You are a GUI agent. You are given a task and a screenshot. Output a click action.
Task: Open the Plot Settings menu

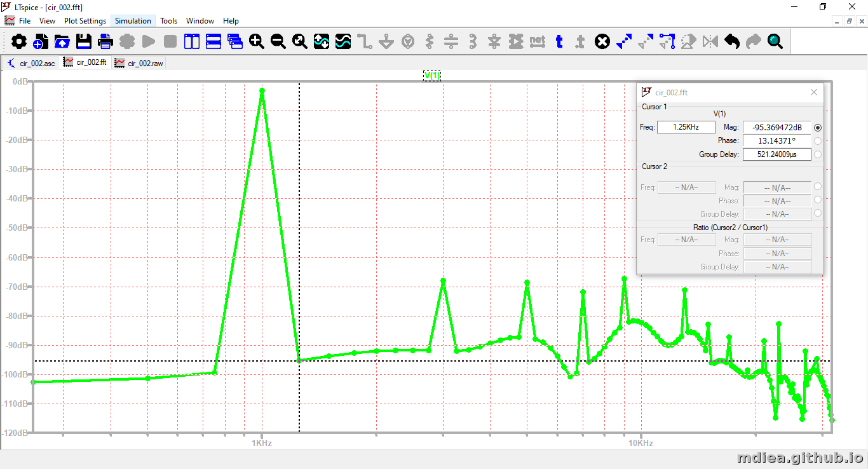pos(85,21)
